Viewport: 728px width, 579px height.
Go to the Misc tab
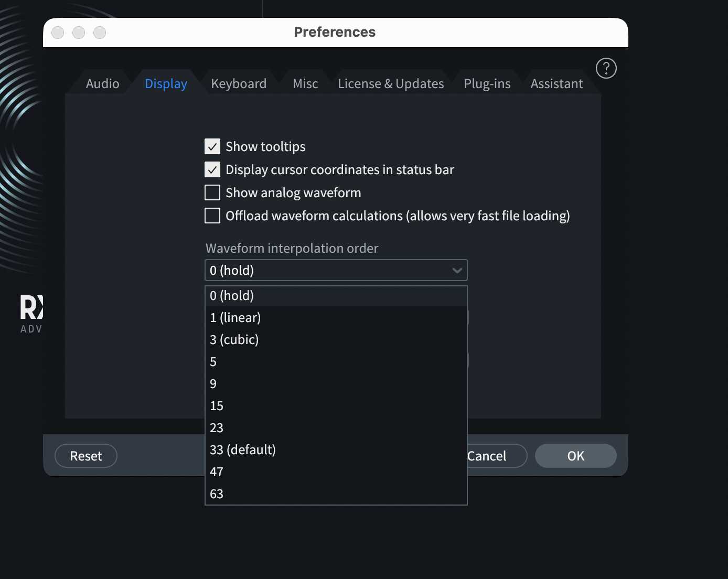(x=305, y=84)
